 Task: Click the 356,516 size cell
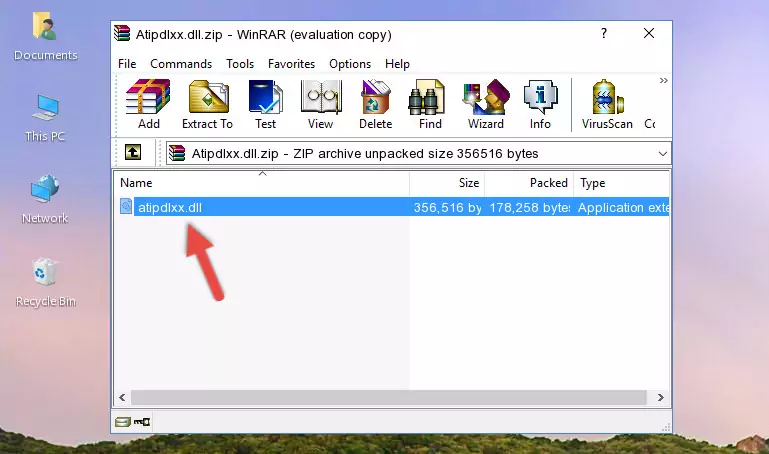coord(447,207)
